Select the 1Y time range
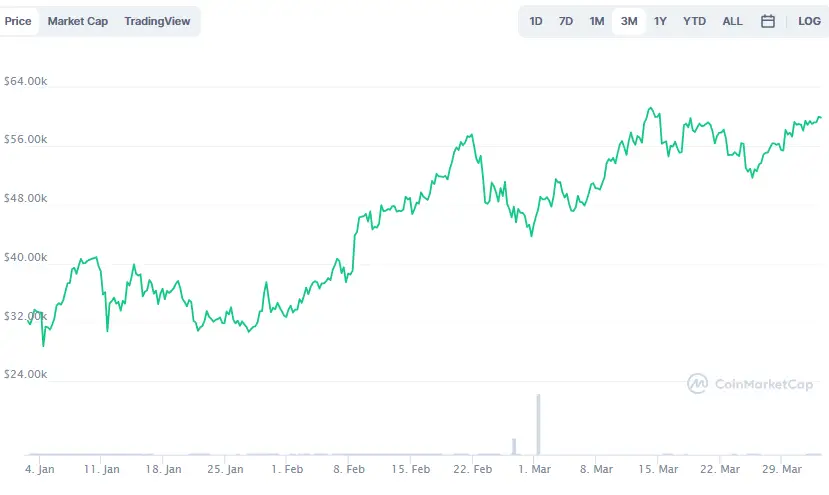 click(x=660, y=21)
